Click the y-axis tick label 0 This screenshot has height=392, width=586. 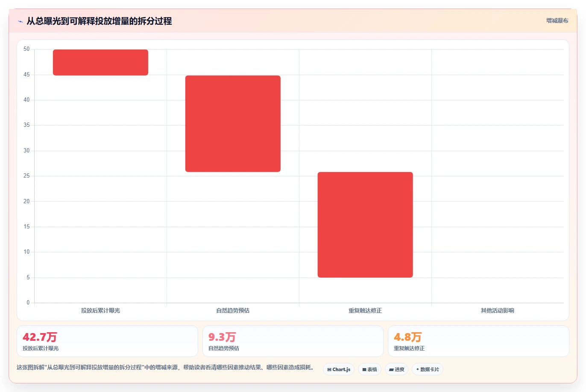click(28, 303)
